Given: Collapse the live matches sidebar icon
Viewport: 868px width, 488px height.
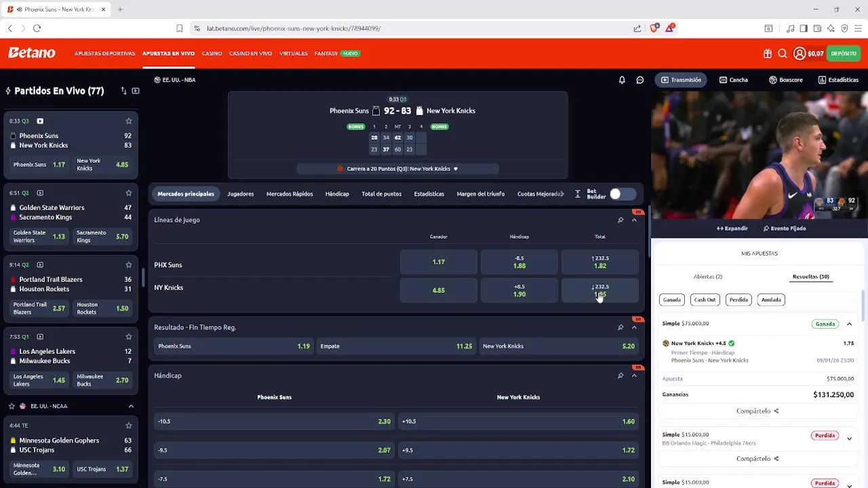Looking at the screenshot, I should 136,91.
